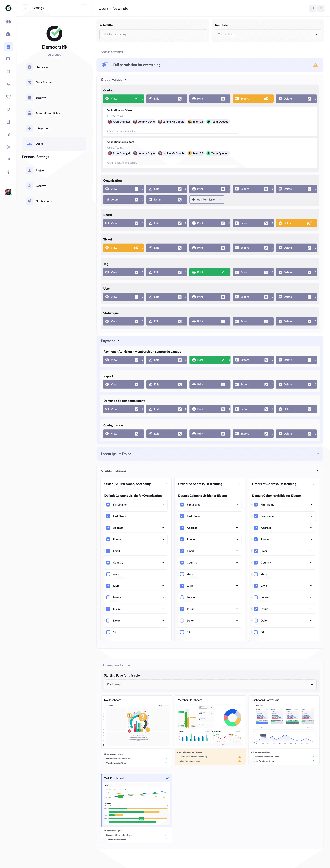This screenshot has width=330, height=868.
Task: Click the warning triangle in Full permission row
Action: pyautogui.click(x=315, y=65)
